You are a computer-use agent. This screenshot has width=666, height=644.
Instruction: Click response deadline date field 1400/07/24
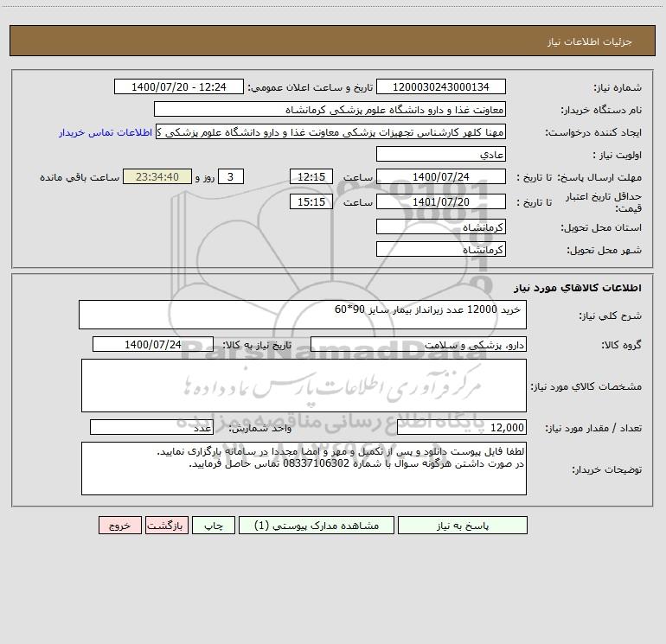point(441,176)
